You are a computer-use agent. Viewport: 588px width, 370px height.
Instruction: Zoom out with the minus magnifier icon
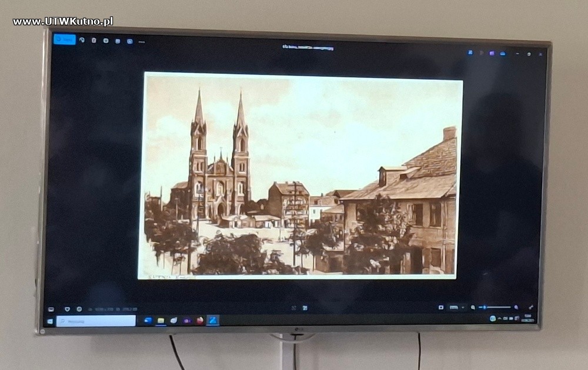473,308
